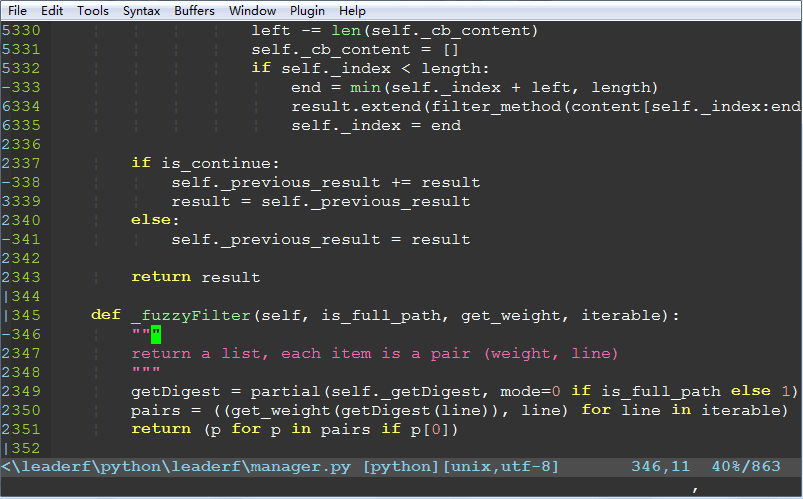Collapse the fold marker at line 341

click(x=6, y=239)
